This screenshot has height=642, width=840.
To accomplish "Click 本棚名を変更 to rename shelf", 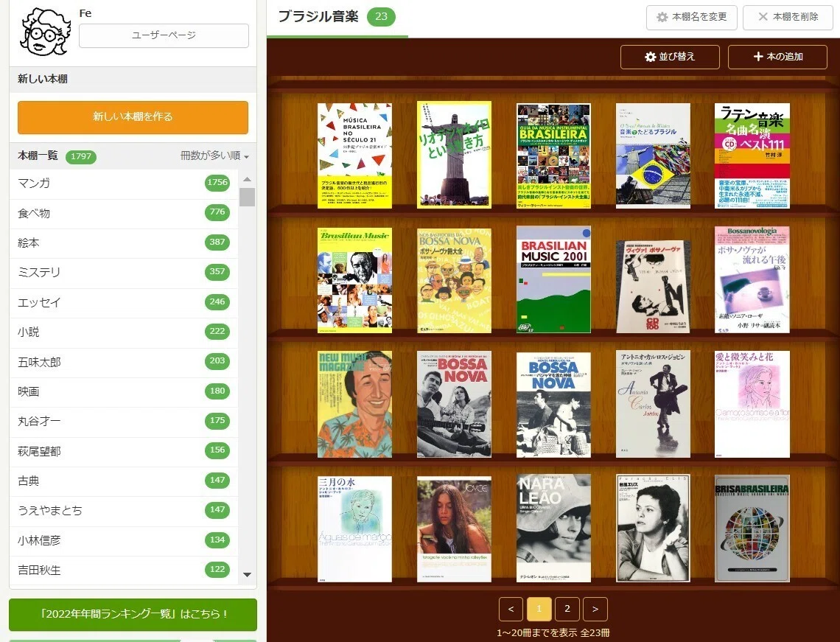I will (692, 17).
